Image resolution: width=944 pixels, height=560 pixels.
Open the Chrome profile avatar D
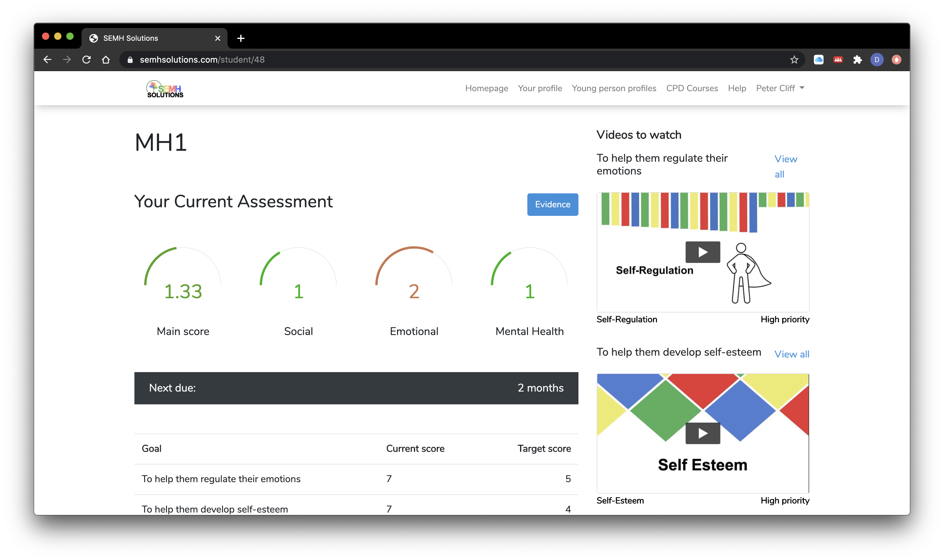coord(876,60)
